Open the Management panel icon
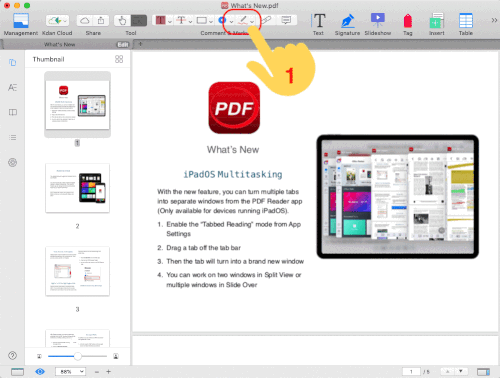Viewport: 500px width, 378px height. point(21,21)
